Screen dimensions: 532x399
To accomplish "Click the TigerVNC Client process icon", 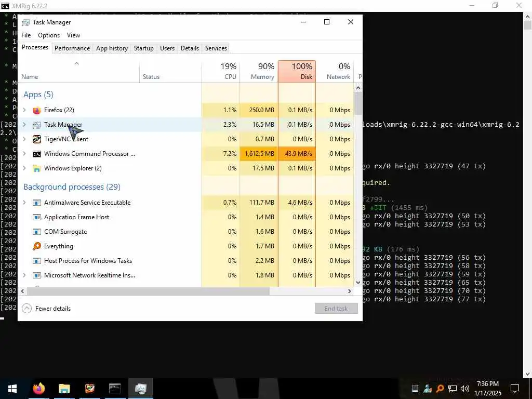I will 37,139.
